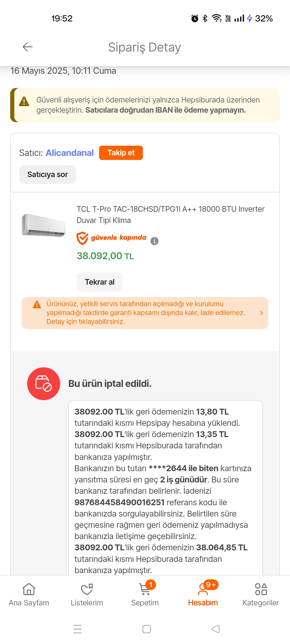
Task: Go to Ana Sayfam home icon
Action: point(29,589)
